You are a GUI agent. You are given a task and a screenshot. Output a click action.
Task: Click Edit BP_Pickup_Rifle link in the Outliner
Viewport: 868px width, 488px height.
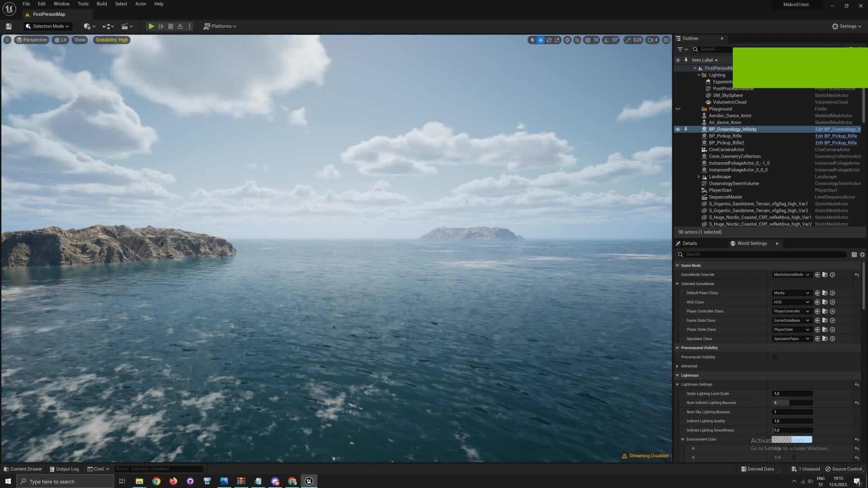click(x=836, y=136)
